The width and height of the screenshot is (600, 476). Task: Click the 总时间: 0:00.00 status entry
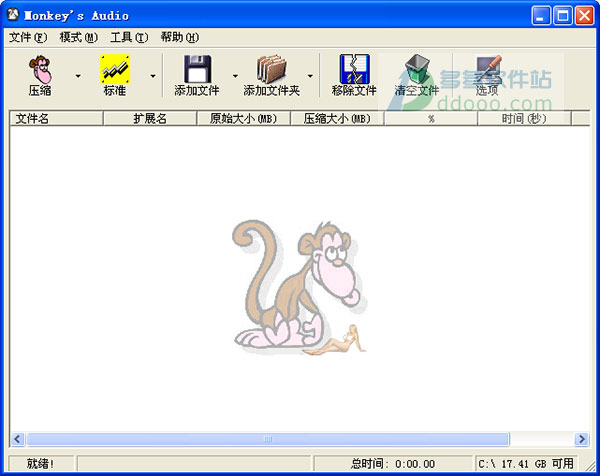click(393, 464)
